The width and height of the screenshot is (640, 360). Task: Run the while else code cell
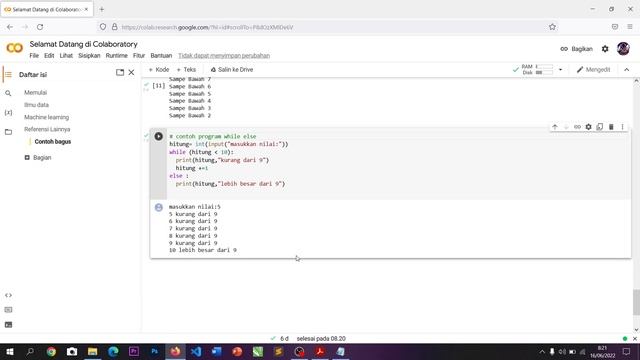(x=158, y=136)
